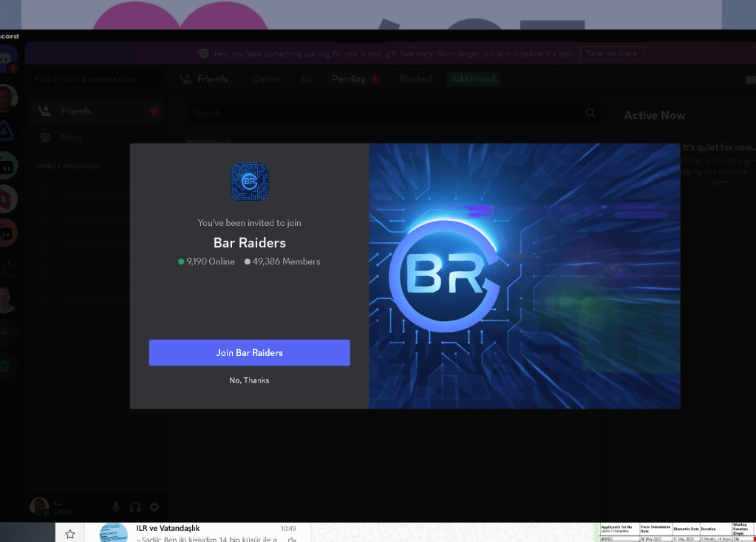This screenshot has height=542, width=756.
Task: Click the Add a Server plus icon
Action: click(5, 332)
